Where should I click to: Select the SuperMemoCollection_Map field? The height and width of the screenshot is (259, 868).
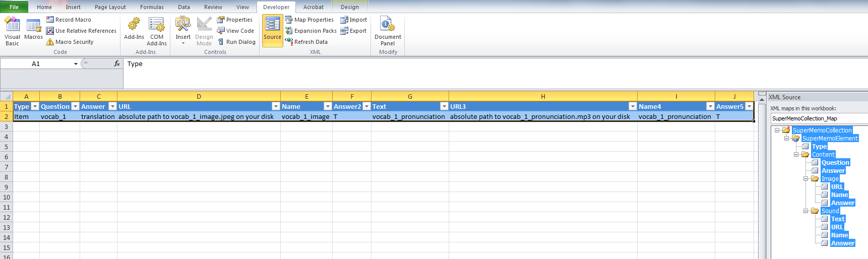click(820, 118)
